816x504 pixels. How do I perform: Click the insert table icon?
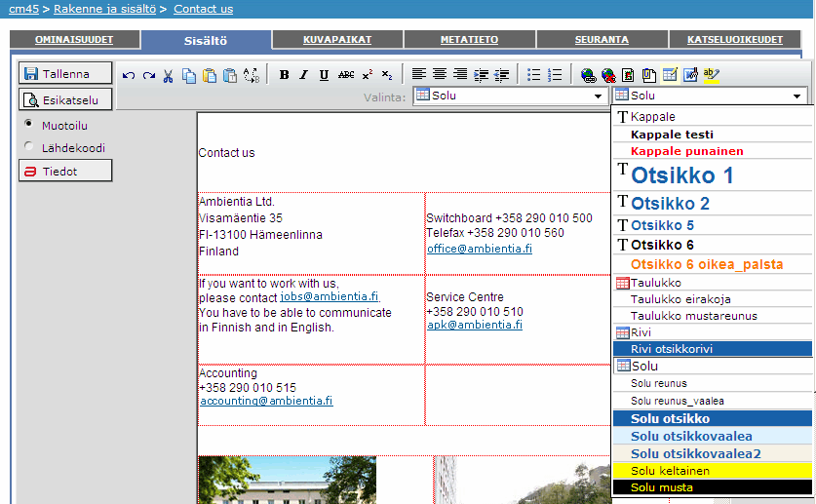pos(670,74)
